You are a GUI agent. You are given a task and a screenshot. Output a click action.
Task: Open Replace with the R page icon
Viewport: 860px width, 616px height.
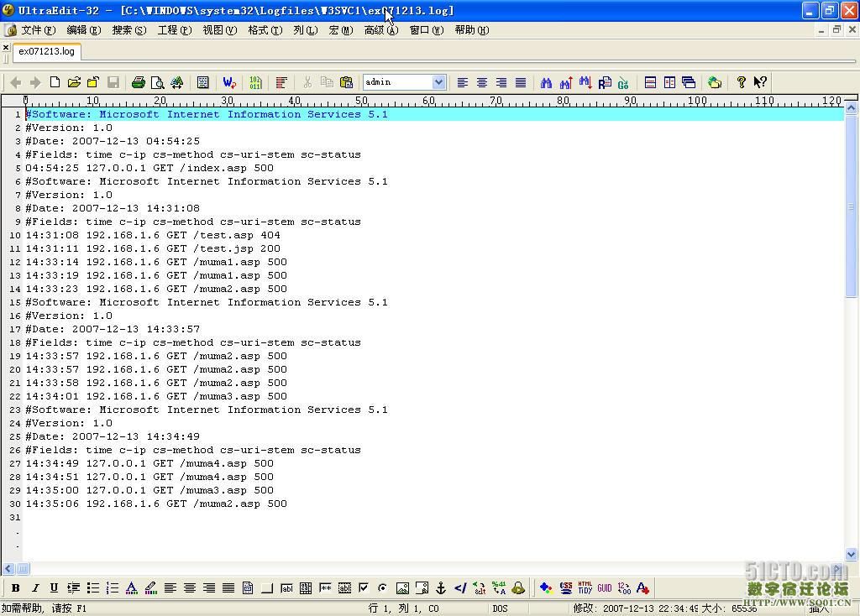pyautogui.click(x=605, y=82)
